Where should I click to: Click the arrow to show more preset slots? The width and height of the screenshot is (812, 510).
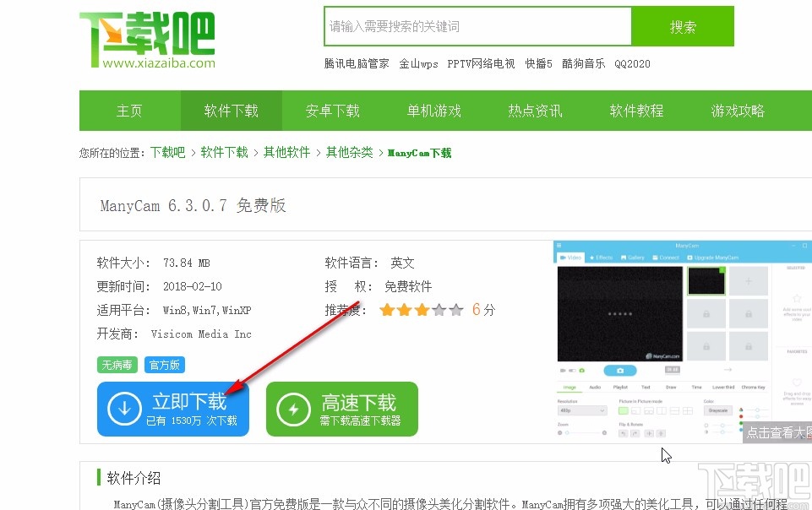(x=728, y=370)
